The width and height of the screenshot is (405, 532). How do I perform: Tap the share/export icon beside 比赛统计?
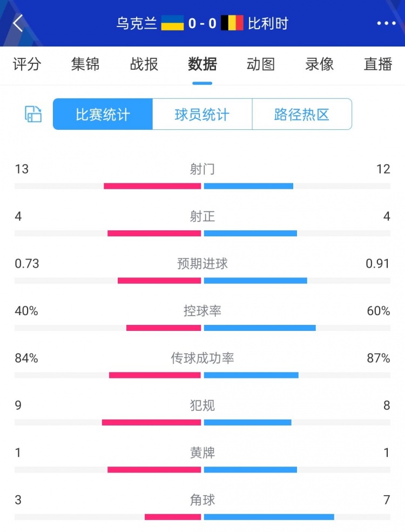(x=33, y=114)
